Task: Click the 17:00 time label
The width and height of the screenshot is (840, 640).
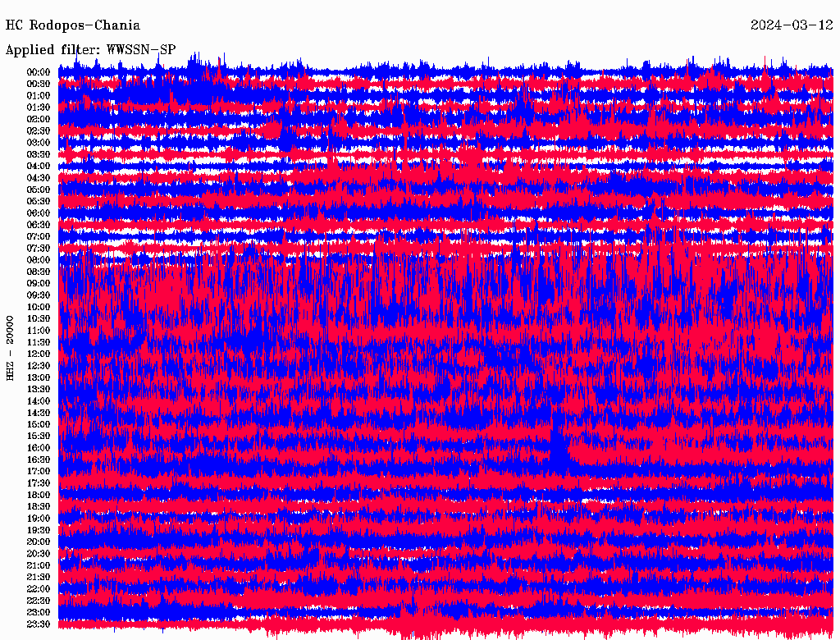Action: pyautogui.click(x=39, y=472)
